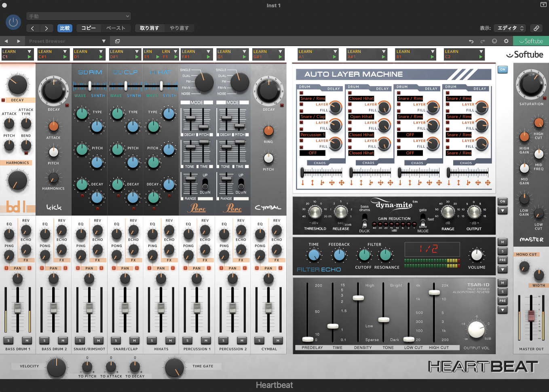Expand the dyna-mite routing dropdown arrow

(503, 211)
